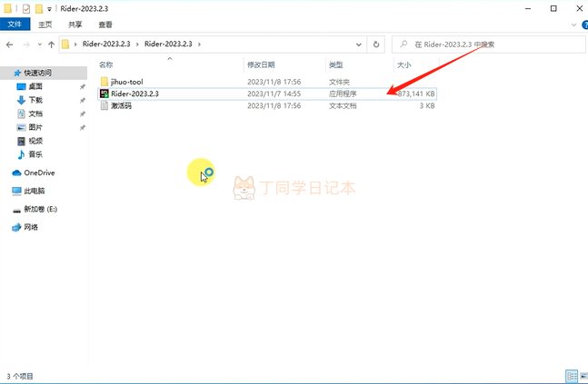588x384 pixels.
Task: Select the jihuo-tool folder
Action: (x=126, y=82)
